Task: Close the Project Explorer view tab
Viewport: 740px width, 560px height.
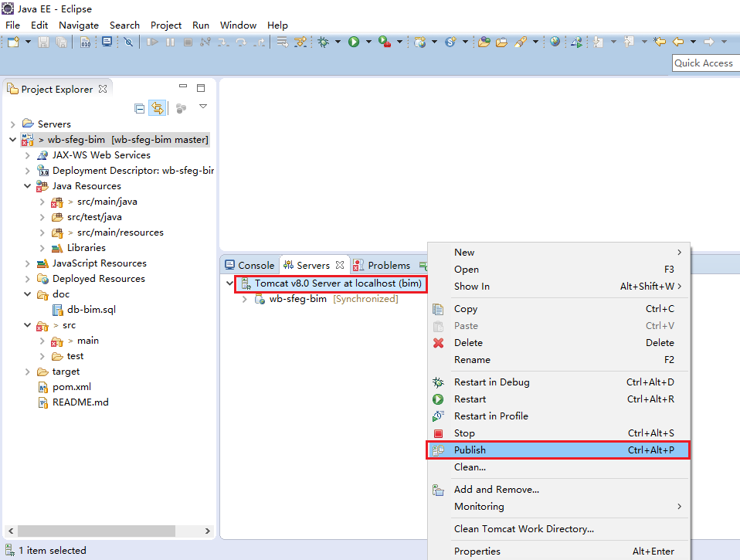Action: pyautogui.click(x=103, y=89)
